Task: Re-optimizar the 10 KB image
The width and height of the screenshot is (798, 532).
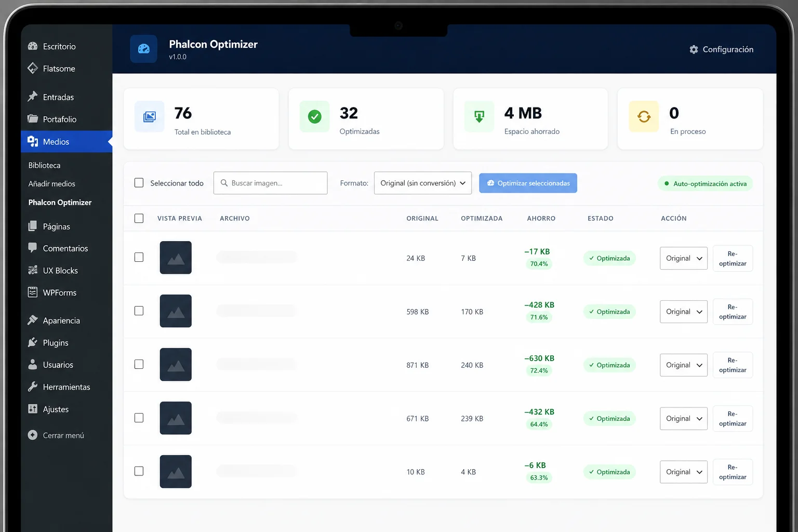Action: pos(733,472)
